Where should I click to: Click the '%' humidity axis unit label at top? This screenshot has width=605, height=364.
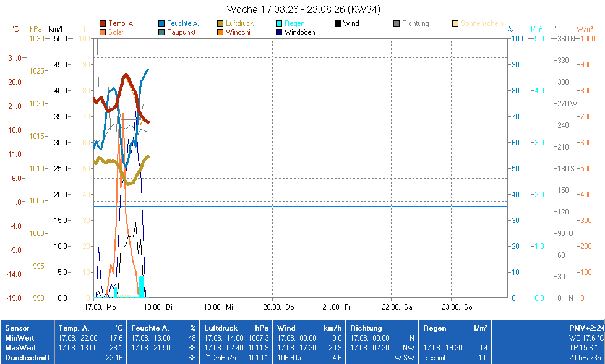point(510,29)
